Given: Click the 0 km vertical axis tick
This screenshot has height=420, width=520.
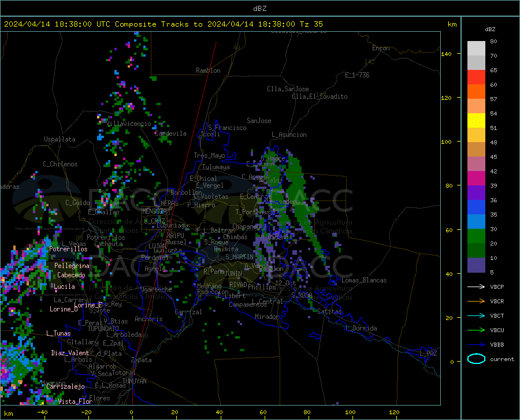Looking at the screenshot, I should point(452,362).
